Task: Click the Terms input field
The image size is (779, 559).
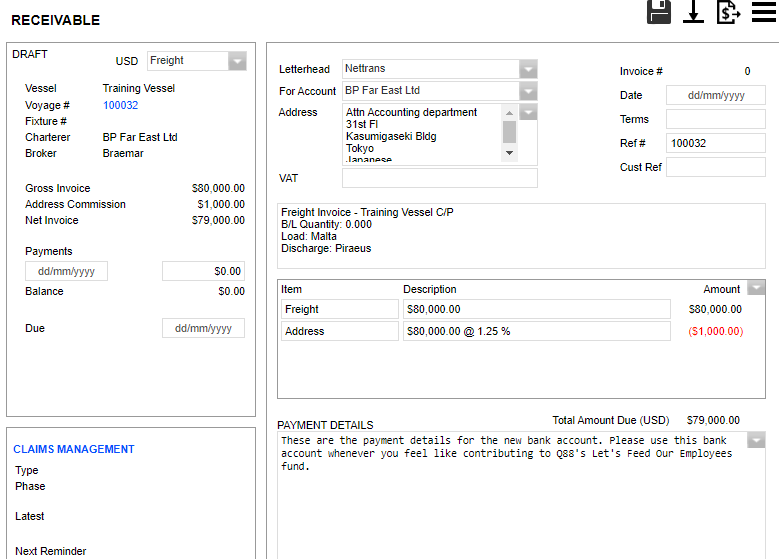Action: [x=715, y=119]
